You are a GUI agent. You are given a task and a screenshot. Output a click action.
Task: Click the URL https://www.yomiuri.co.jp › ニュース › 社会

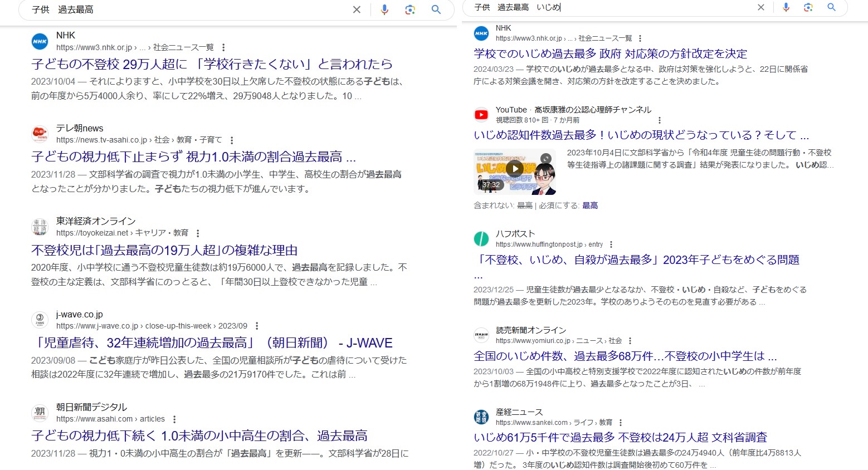click(x=559, y=341)
